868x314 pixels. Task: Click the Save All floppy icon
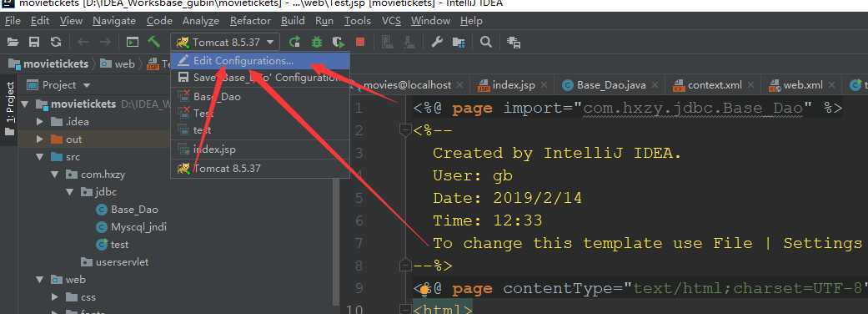coord(34,42)
